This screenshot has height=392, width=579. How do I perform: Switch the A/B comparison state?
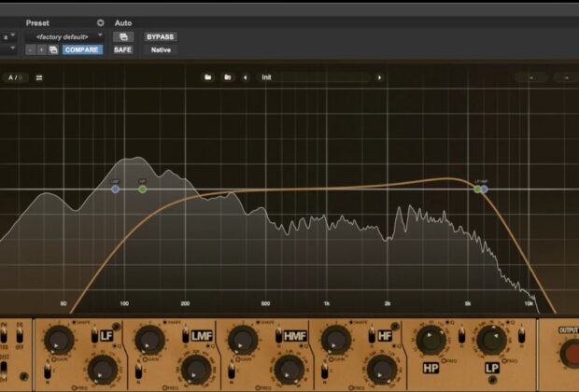click(15, 77)
